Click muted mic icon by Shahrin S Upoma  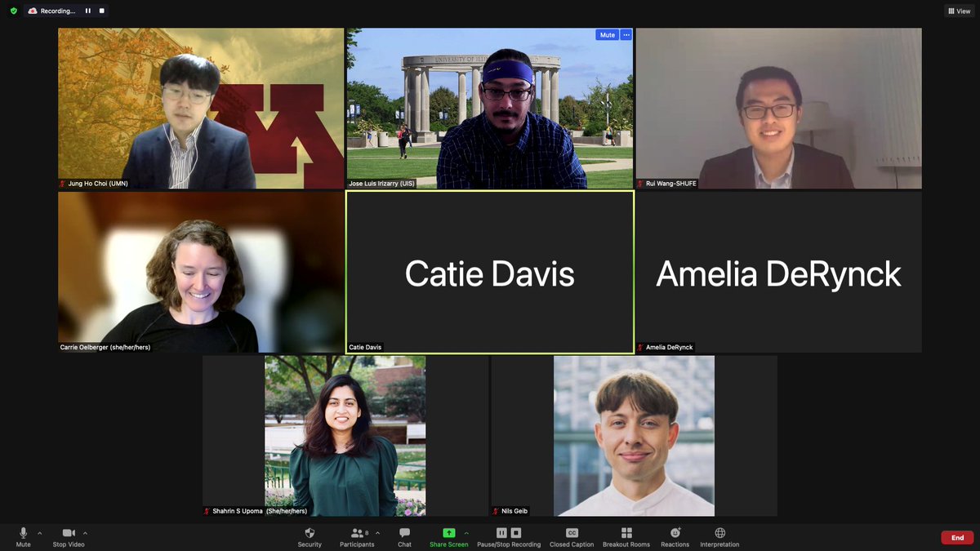click(x=207, y=512)
